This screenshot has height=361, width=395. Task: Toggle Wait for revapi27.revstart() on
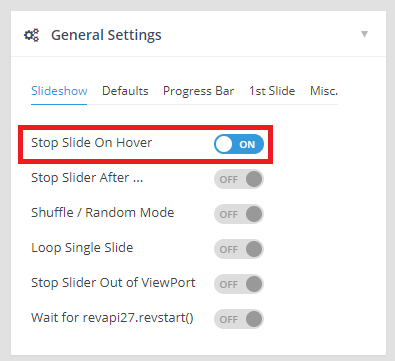click(x=239, y=319)
